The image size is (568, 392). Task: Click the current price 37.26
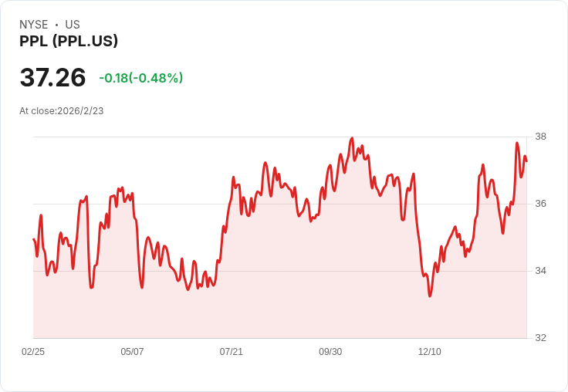(x=52, y=78)
